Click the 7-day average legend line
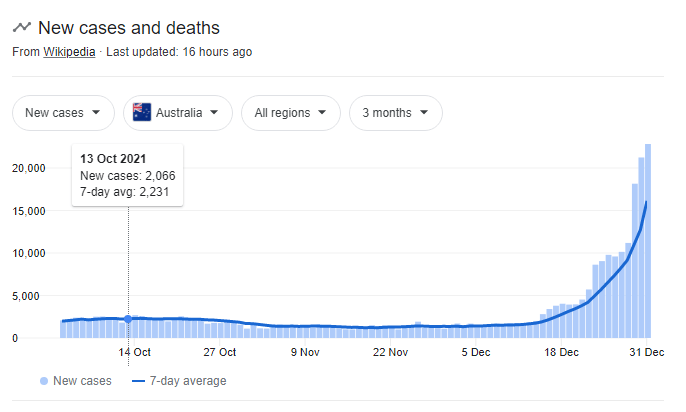This screenshot has width=686, height=412. 139,381
